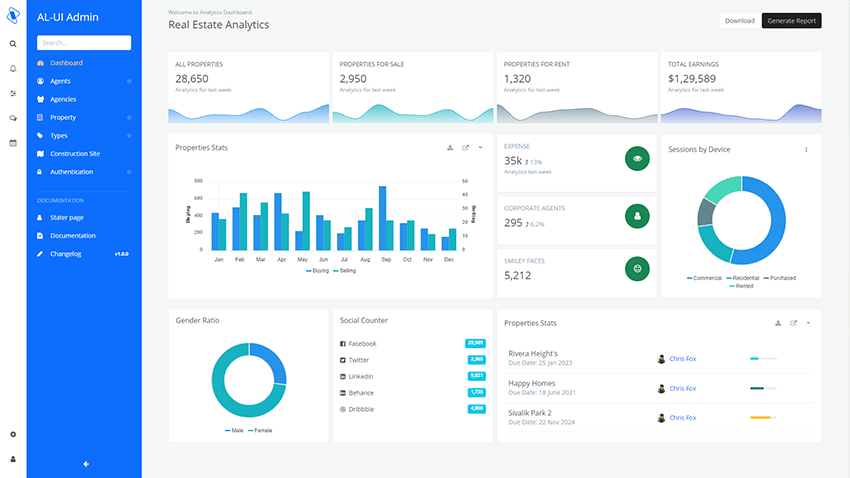Click the search icon in the left rail

[x=13, y=44]
